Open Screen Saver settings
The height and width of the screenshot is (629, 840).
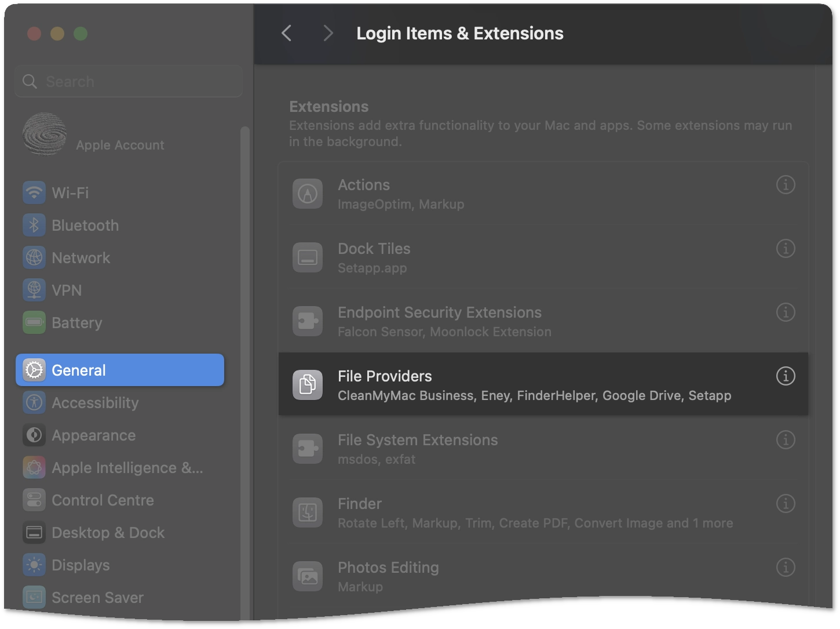(120, 597)
